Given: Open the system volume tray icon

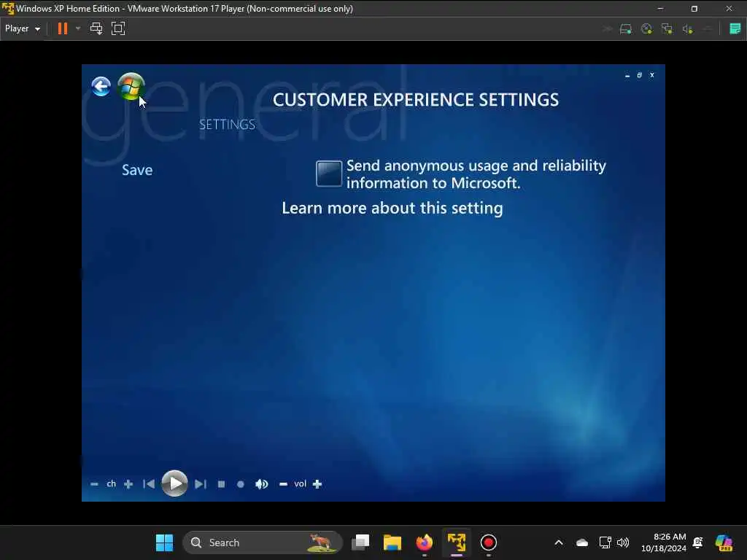Looking at the screenshot, I should pyautogui.click(x=623, y=542).
